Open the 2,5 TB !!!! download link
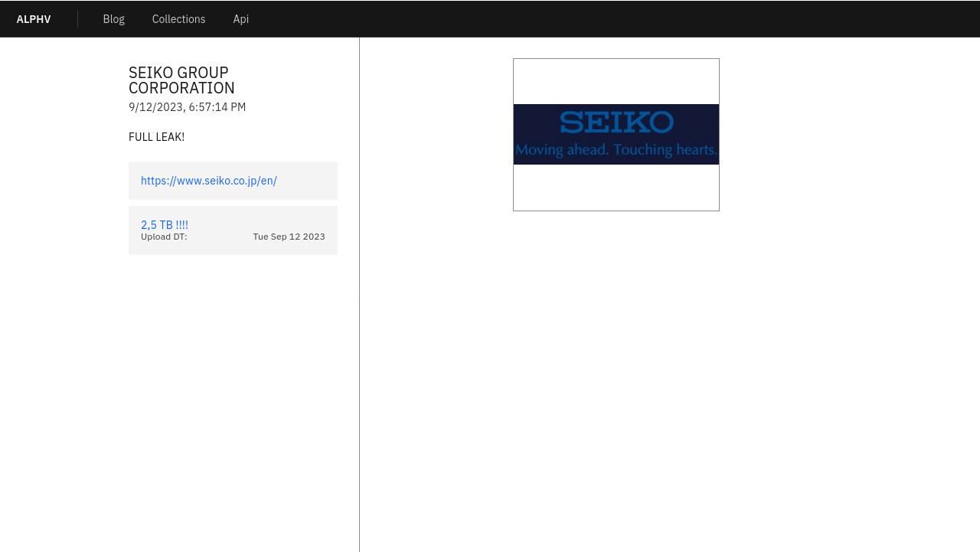The height and width of the screenshot is (552, 980). pos(165,225)
